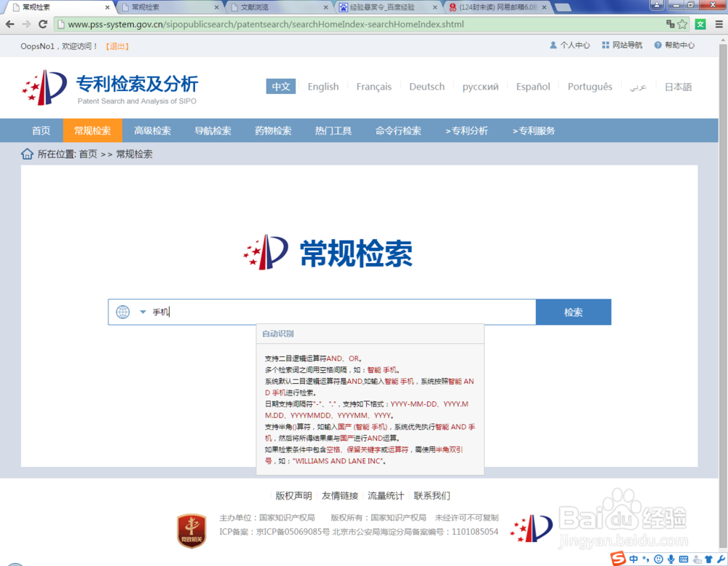Open 药物检索 navigation item
The image size is (728, 566).
[x=273, y=130]
